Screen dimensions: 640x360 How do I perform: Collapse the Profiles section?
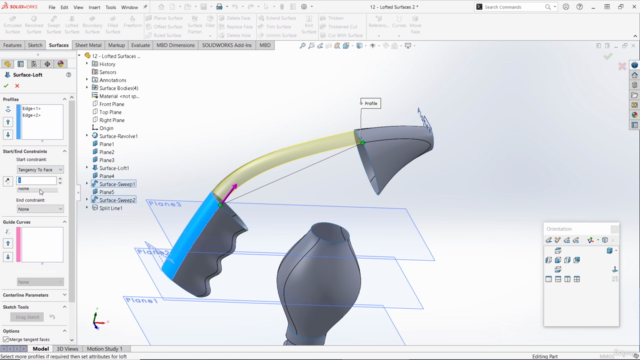pyautogui.click(x=64, y=99)
